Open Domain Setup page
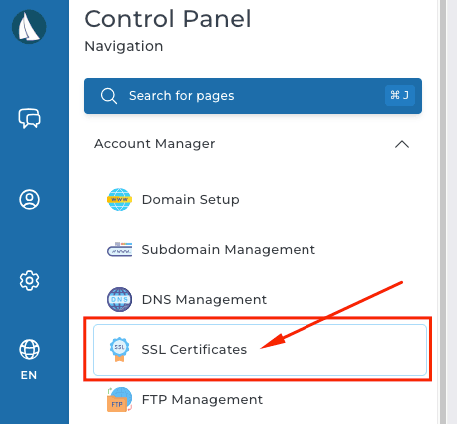 [x=190, y=200]
